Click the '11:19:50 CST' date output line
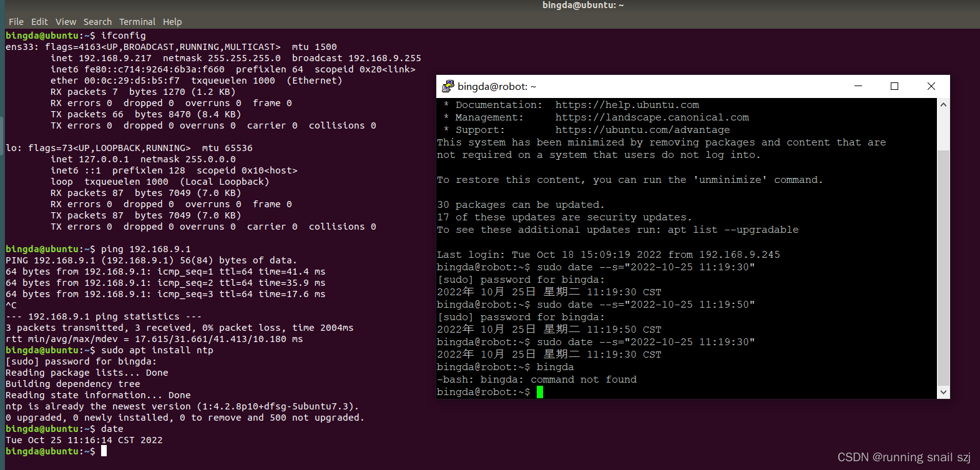980x470 pixels. (549, 330)
